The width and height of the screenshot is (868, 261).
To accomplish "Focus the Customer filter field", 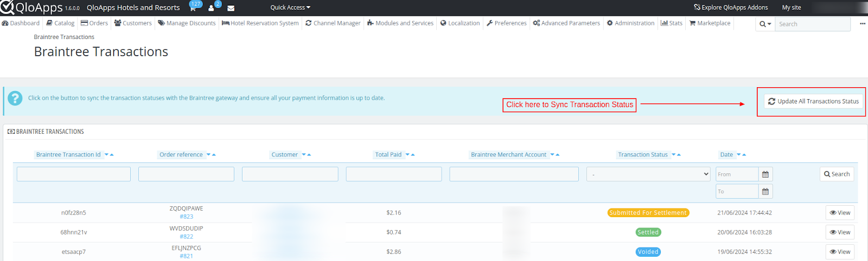I will coord(290,174).
